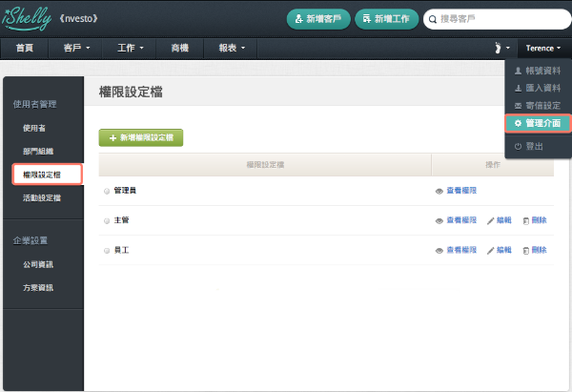The width and height of the screenshot is (572, 392).
Task: Click eye icon to view 管理員 permissions
Action: pos(439,191)
